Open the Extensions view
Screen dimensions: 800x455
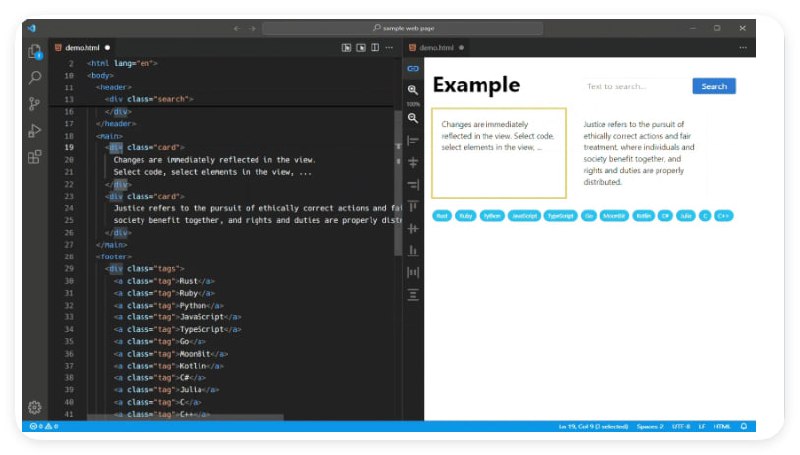(x=35, y=157)
